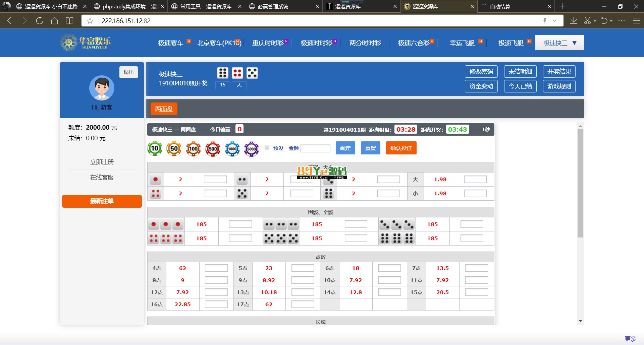Open the 游戏规则 rules page
The image size is (644, 345).
pos(559,86)
